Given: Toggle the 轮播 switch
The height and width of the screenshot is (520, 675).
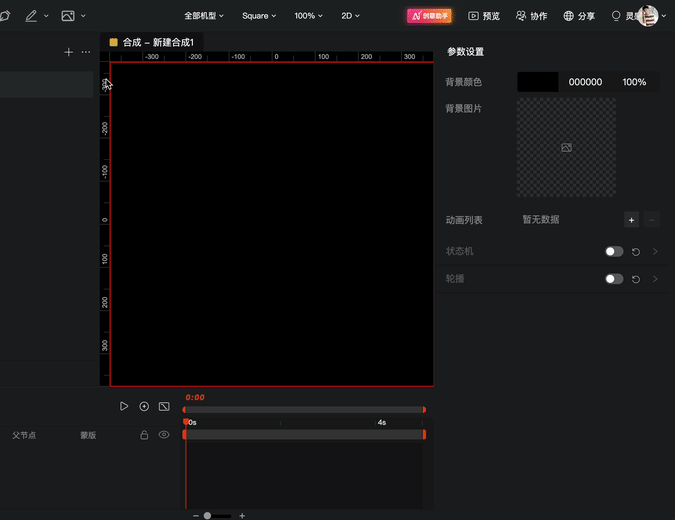Looking at the screenshot, I should (614, 279).
